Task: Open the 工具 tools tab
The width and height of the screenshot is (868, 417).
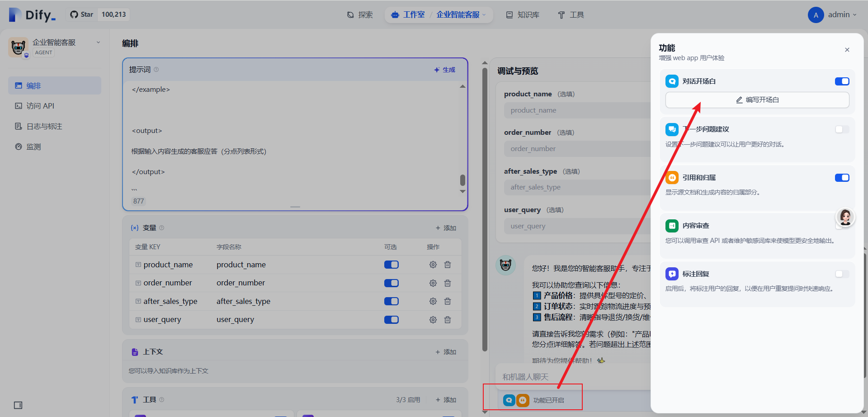Action: click(571, 15)
